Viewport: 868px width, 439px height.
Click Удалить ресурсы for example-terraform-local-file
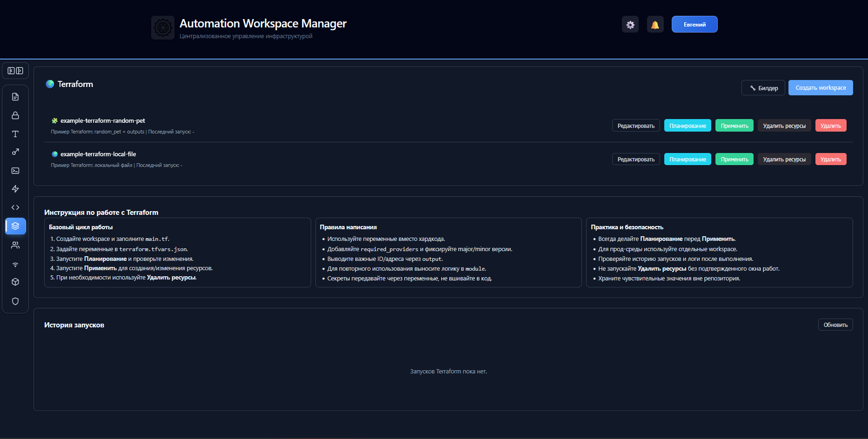coord(784,160)
